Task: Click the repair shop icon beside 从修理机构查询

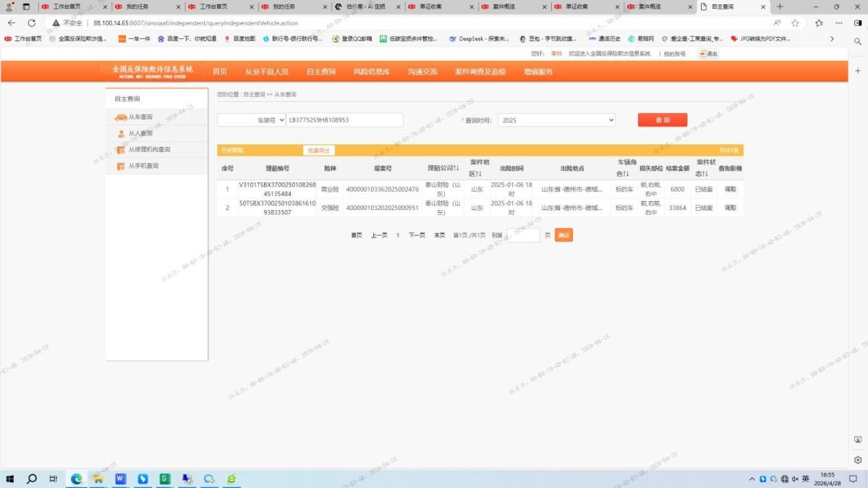Action: click(121, 150)
